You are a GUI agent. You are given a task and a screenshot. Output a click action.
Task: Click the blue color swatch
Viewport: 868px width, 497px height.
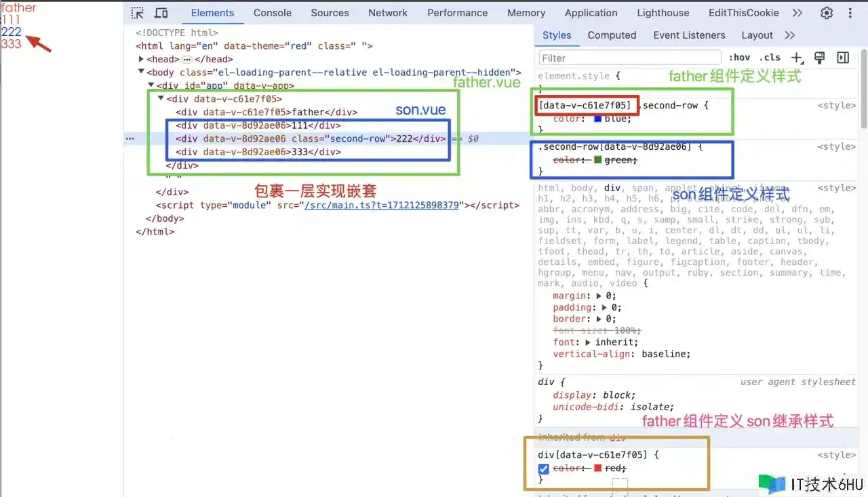click(x=598, y=119)
